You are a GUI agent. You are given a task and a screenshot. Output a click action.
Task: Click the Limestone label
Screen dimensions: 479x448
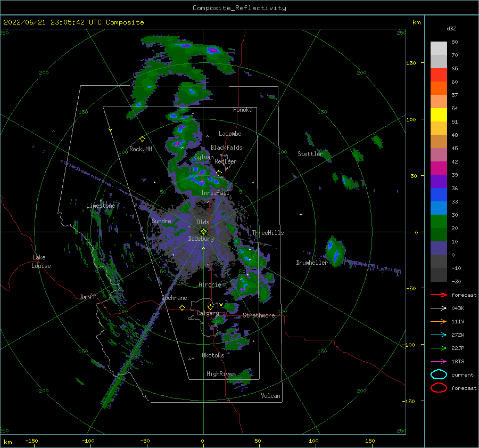tap(101, 206)
